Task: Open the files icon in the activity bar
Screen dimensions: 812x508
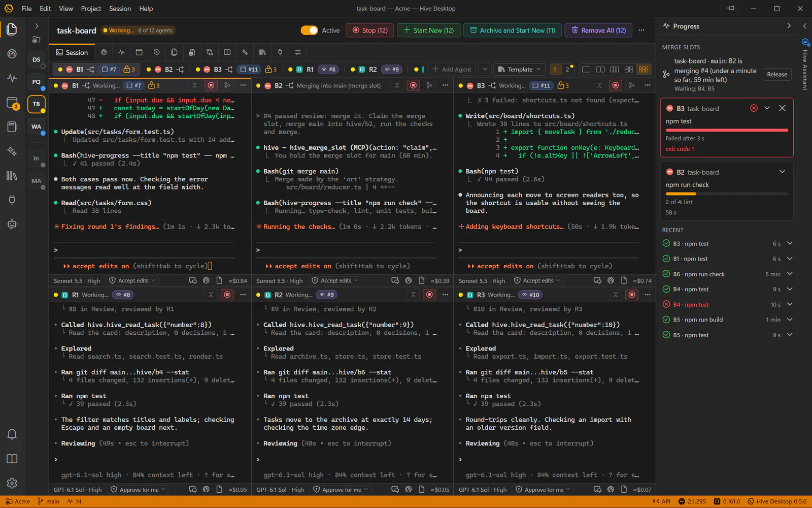Action: click(x=12, y=29)
